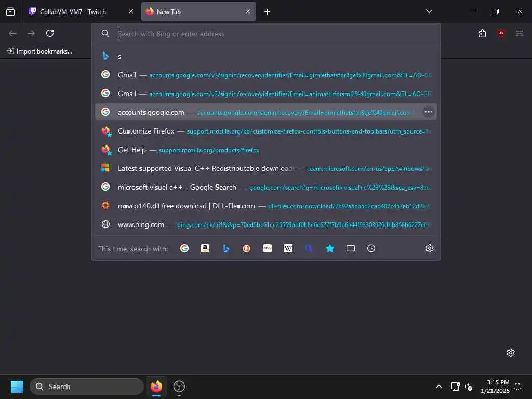532x399 pixels.
Task: Search open tabs with tab icon
Action: click(x=351, y=248)
